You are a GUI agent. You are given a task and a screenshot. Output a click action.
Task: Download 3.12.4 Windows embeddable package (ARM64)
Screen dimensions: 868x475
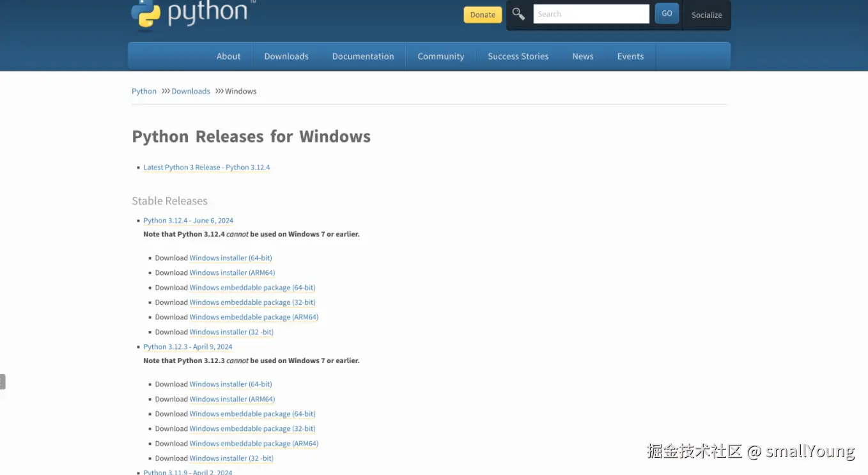tap(254, 317)
